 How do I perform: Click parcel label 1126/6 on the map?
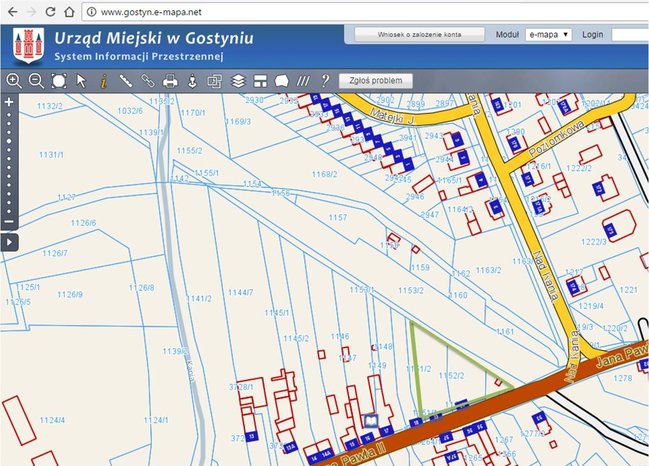coord(84,223)
